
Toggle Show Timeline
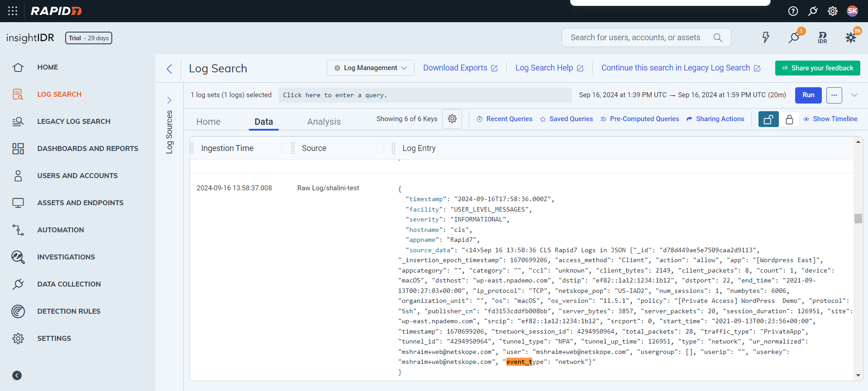(x=830, y=119)
